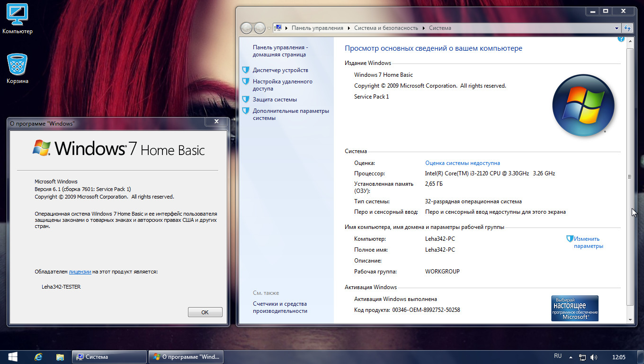Click the large Windows logo orb in Система window
Screen dimensions: 644x364
(583, 105)
